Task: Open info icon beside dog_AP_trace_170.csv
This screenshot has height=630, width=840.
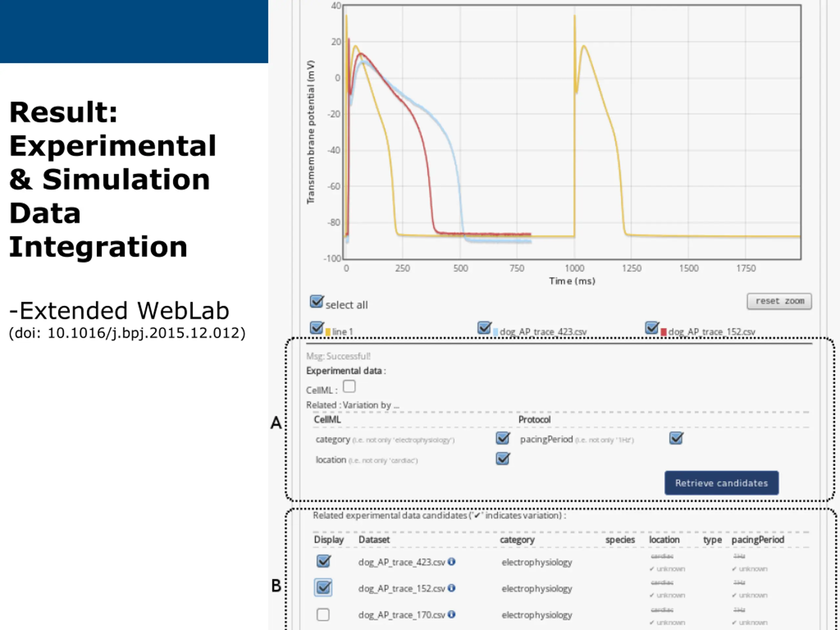Action: click(451, 615)
